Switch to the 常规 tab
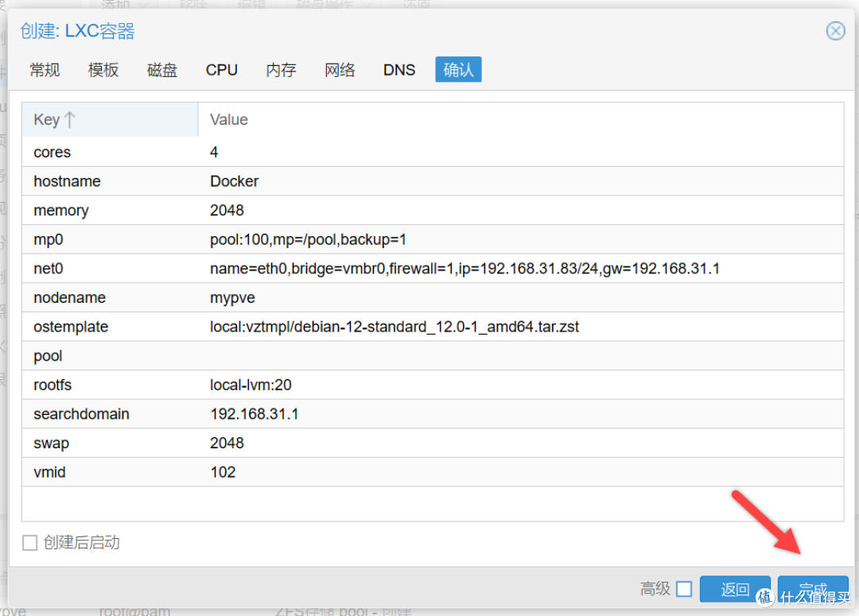Screen dimensions: 859x616 45,70
